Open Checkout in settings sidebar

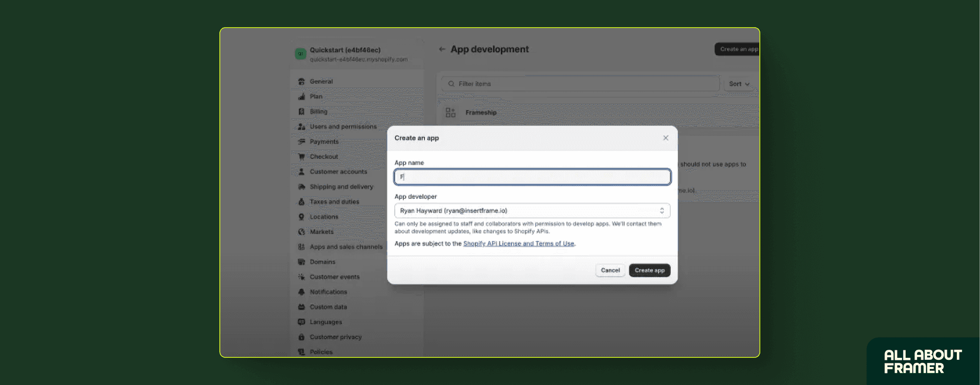click(324, 157)
